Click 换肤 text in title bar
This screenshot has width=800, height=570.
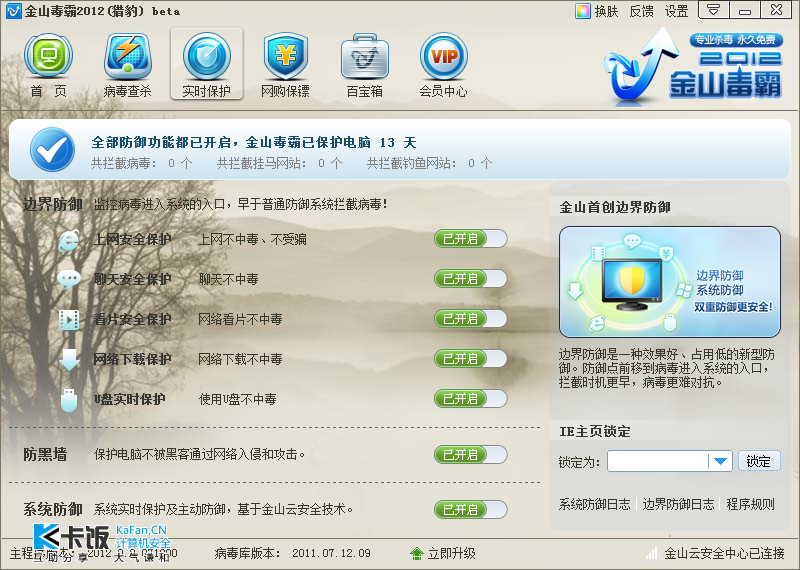pyautogui.click(x=606, y=11)
